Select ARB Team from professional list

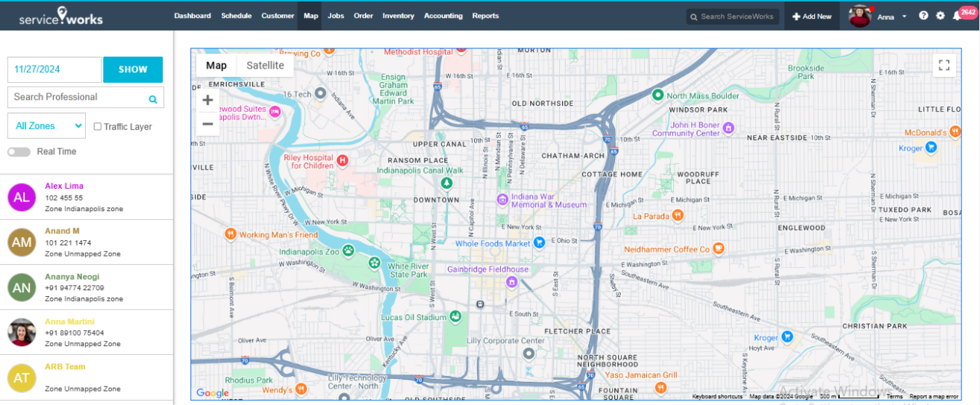coord(87,378)
